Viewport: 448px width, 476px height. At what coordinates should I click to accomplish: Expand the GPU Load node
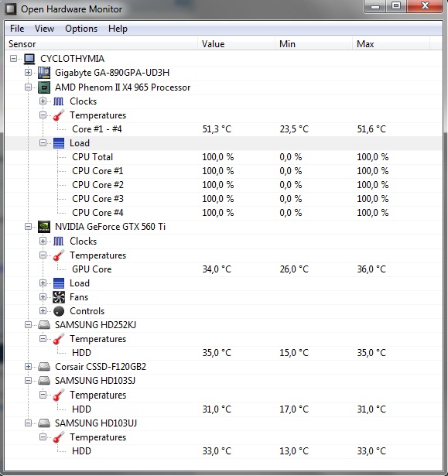click(x=43, y=283)
